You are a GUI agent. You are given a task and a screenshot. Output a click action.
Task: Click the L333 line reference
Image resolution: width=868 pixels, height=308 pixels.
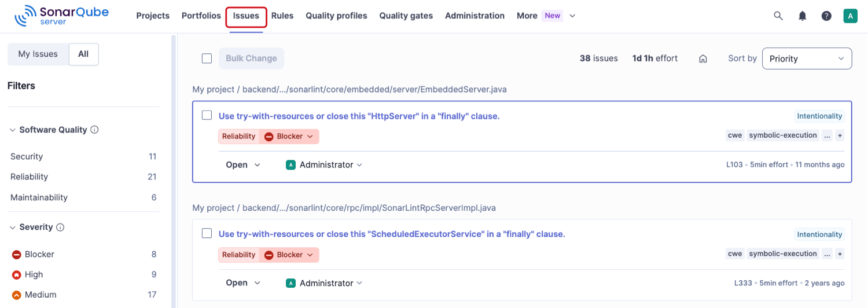click(x=743, y=283)
